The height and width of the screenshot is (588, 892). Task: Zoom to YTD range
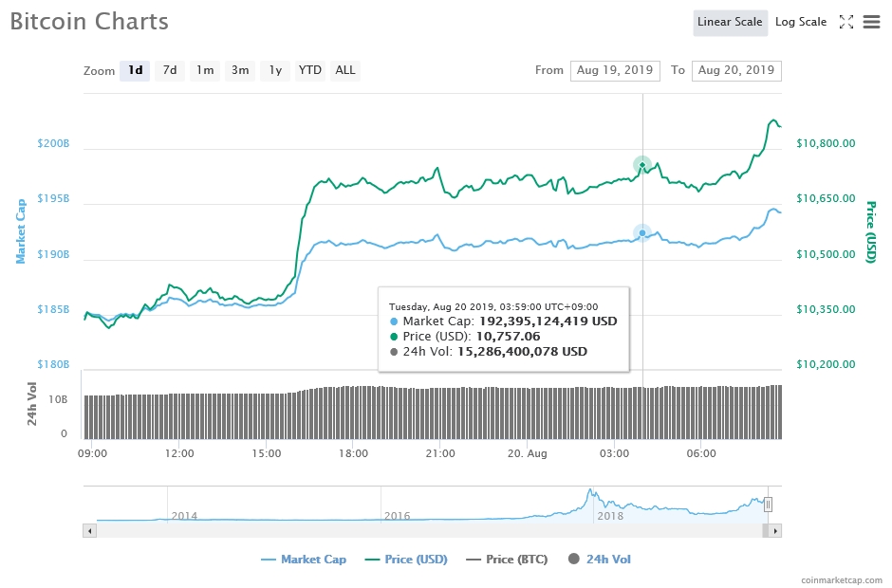coord(310,70)
